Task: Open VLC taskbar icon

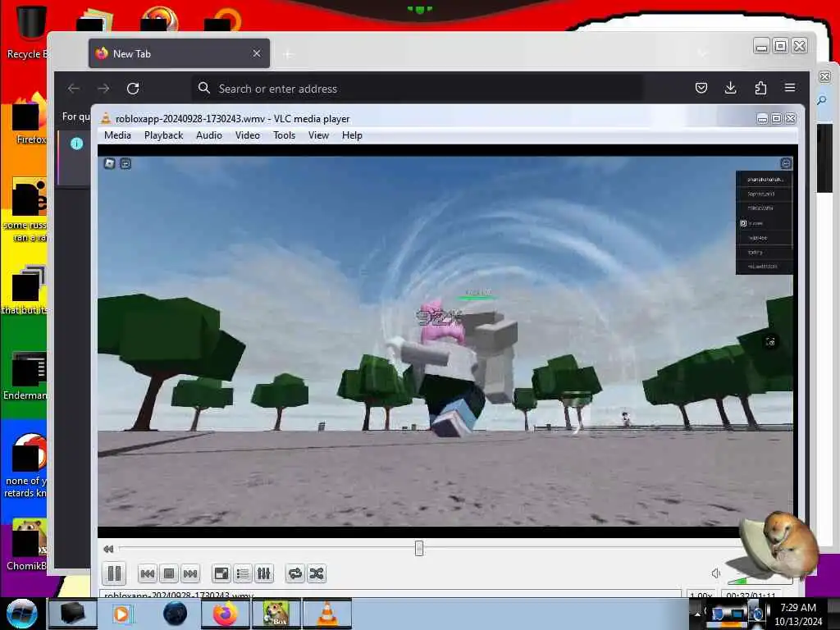Action: click(x=326, y=614)
